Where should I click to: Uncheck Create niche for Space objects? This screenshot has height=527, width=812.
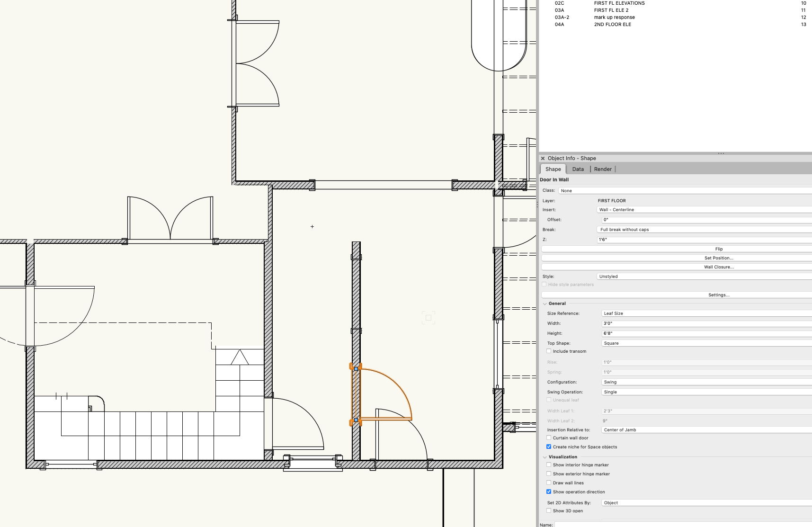549,447
